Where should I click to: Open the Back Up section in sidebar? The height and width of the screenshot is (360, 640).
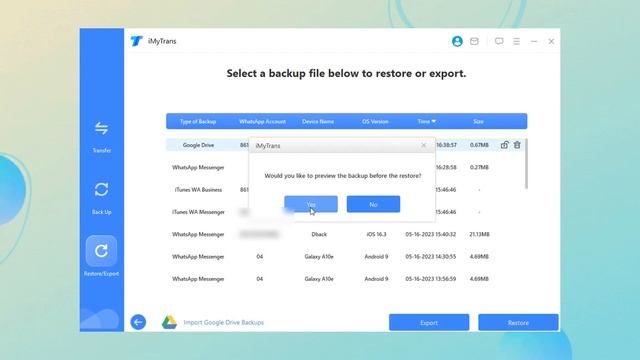coord(101,198)
